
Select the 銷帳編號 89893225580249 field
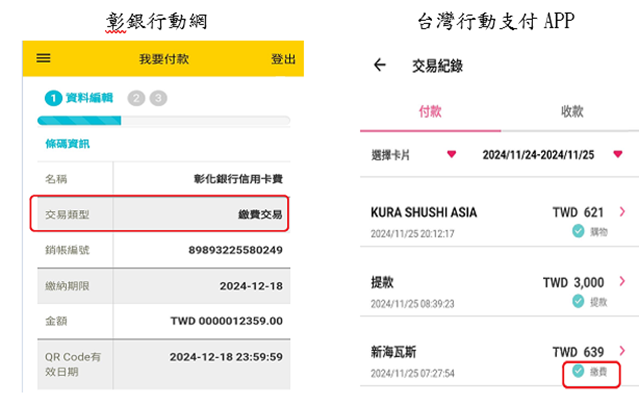tap(237, 250)
